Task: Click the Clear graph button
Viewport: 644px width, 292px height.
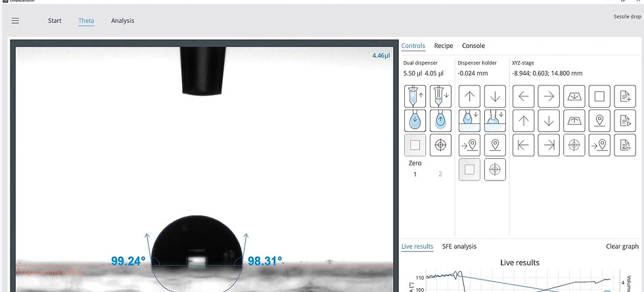Action: [622, 246]
